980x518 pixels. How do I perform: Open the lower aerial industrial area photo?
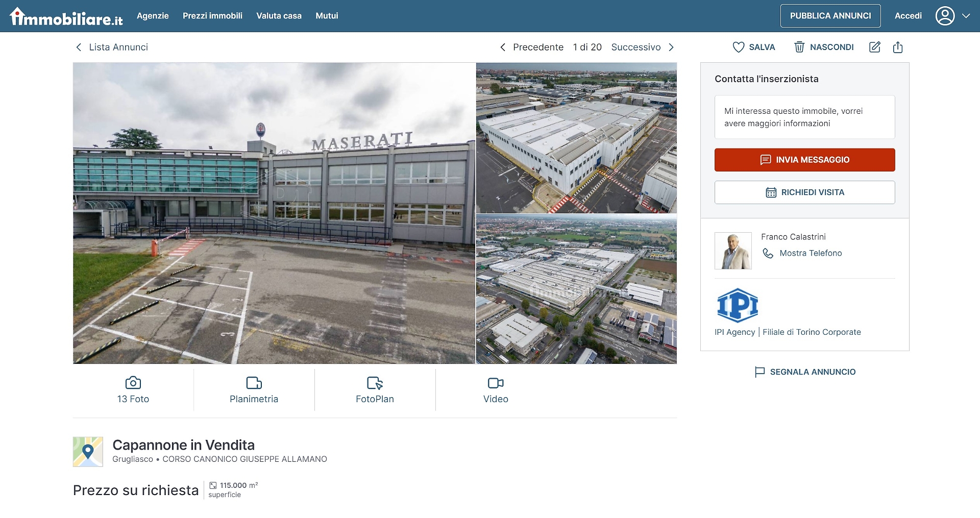click(x=576, y=289)
